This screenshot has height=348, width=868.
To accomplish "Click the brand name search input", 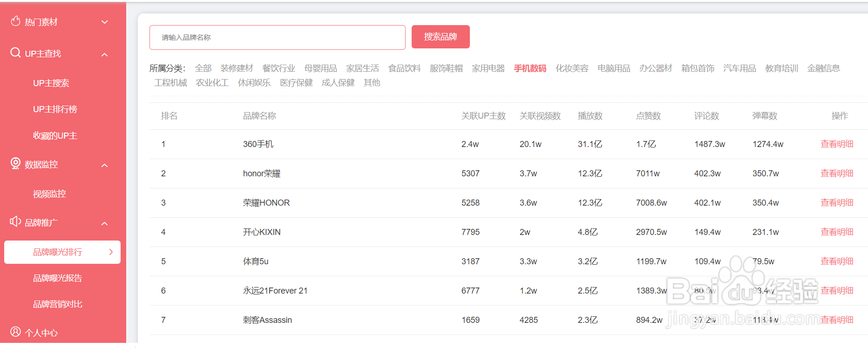I will pyautogui.click(x=278, y=37).
